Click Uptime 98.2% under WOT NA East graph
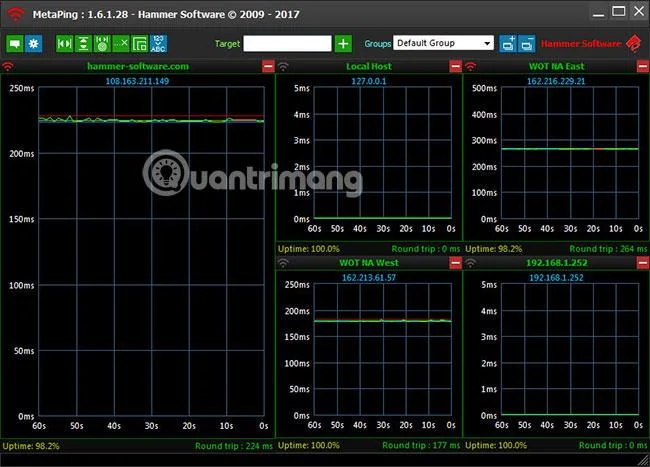650x467 pixels. tap(494, 249)
